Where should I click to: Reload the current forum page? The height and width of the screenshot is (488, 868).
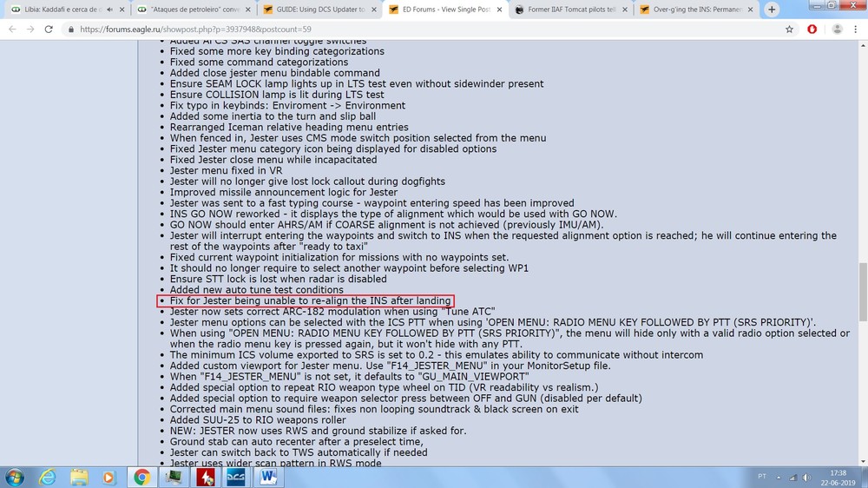[x=49, y=29]
